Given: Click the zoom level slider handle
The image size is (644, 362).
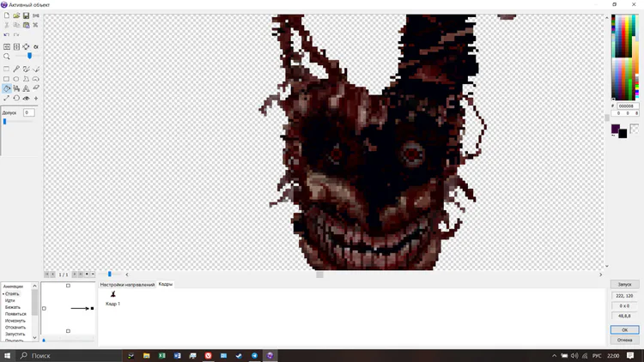Looking at the screenshot, I should [29, 56].
